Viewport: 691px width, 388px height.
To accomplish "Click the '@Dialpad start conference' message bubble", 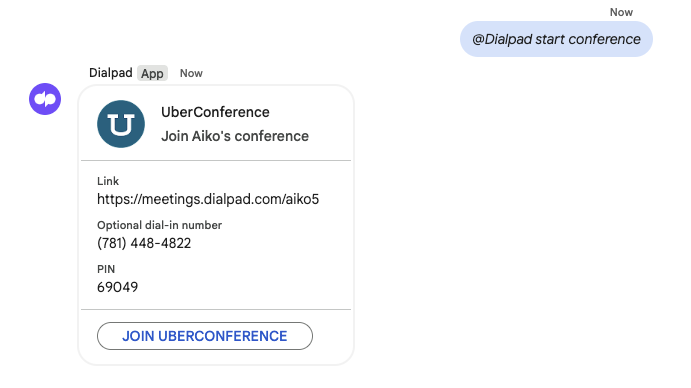I will pos(556,39).
